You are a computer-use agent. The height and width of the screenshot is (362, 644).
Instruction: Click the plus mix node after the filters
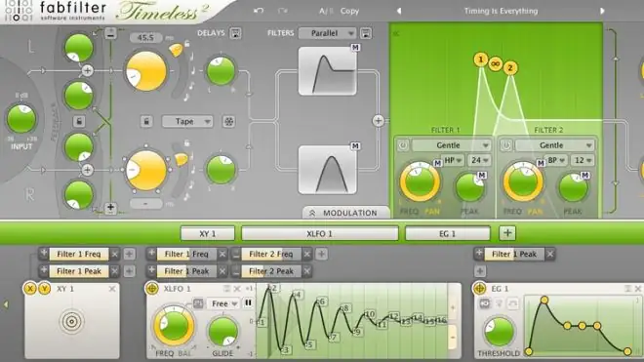(x=379, y=121)
